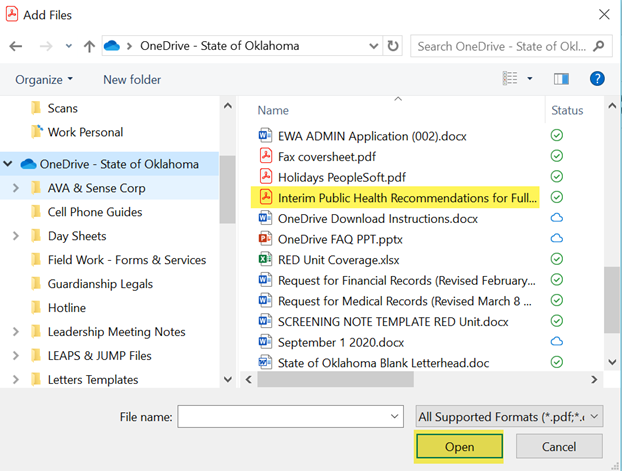Click the file list horizontal scroll-right arrow
Image resolution: width=622 pixels, height=471 pixels.
coord(594,379)
